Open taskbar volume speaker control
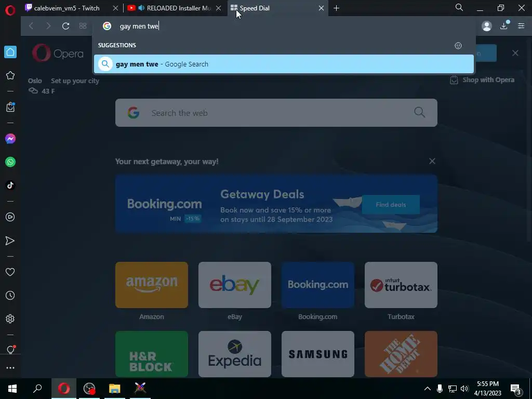Screen dimensions: 532x399 click(464, 389)
